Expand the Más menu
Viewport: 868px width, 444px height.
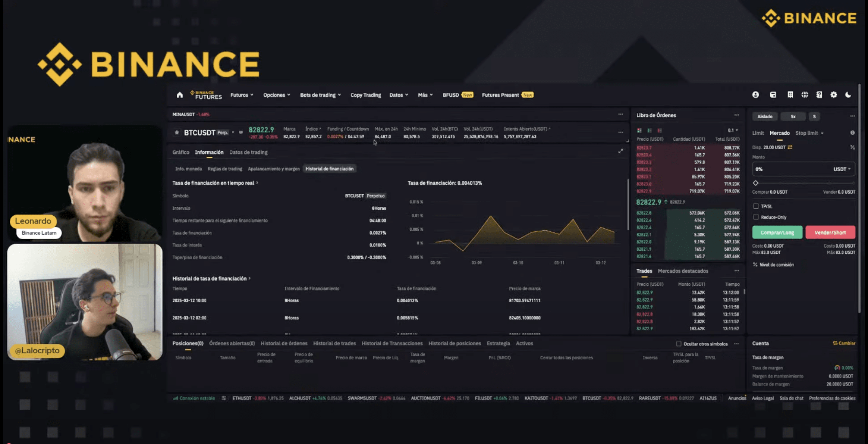tap(425, 95)
